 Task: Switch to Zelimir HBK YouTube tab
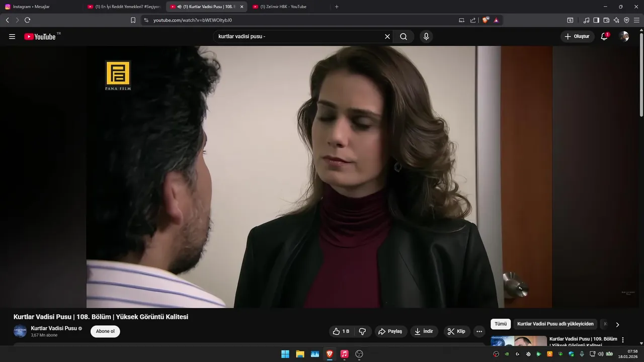pyautogui.click(x=289, y=7)
